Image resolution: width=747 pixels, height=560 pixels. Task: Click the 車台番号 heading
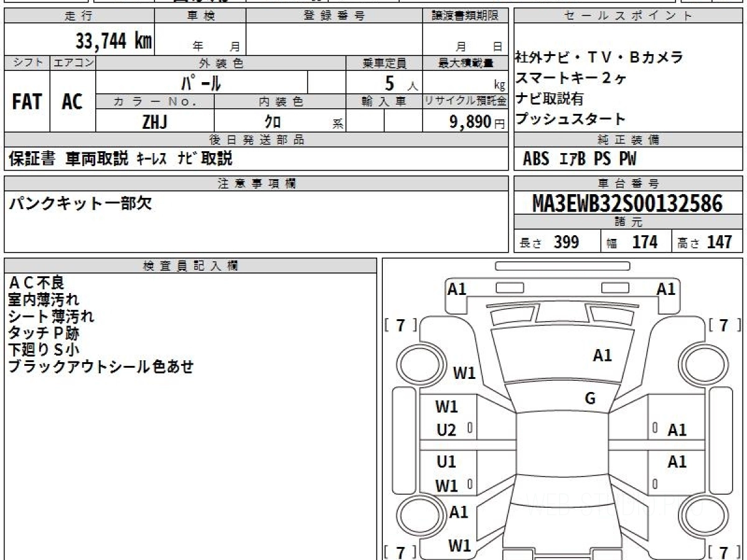click(x=628, y=184)
